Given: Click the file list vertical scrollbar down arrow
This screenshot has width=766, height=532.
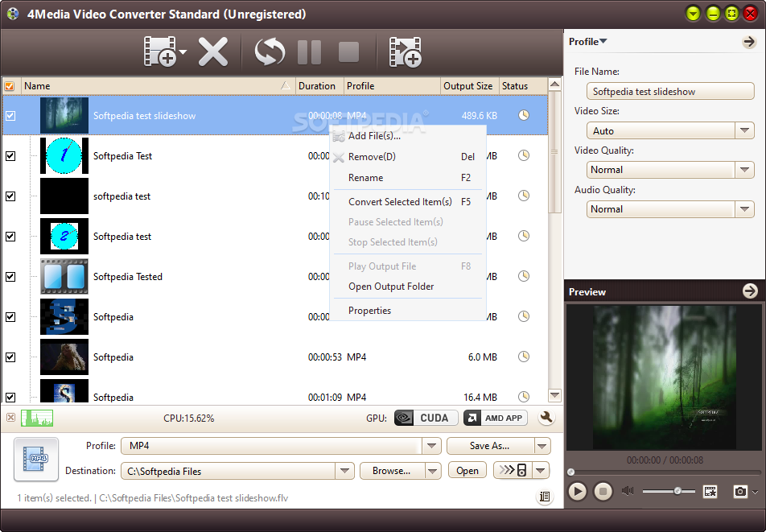Looking at the screenshot, I should click(554, 394).
